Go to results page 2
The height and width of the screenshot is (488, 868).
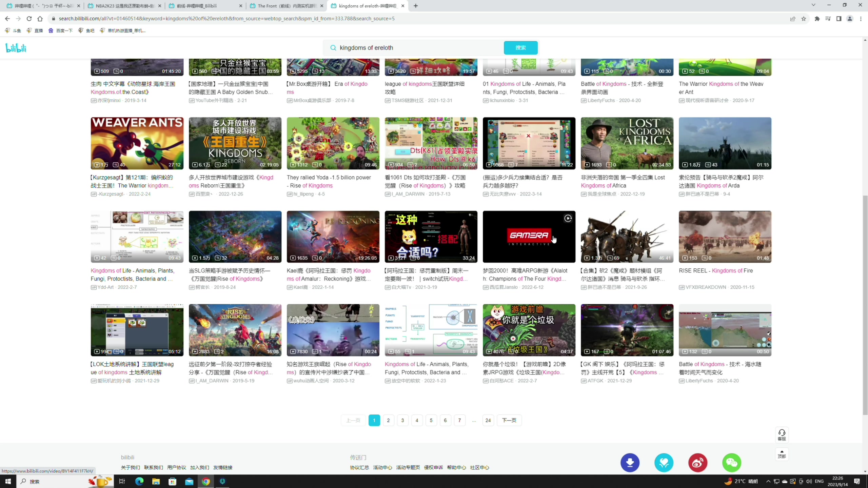tap(388, 420)
